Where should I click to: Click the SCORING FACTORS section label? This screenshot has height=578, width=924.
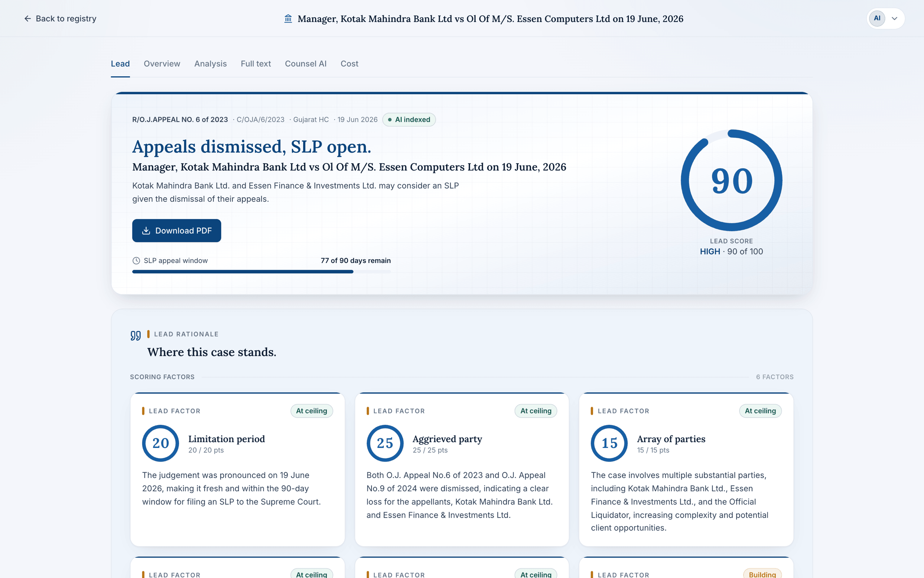pyautogui.click(x=162, y=377)
